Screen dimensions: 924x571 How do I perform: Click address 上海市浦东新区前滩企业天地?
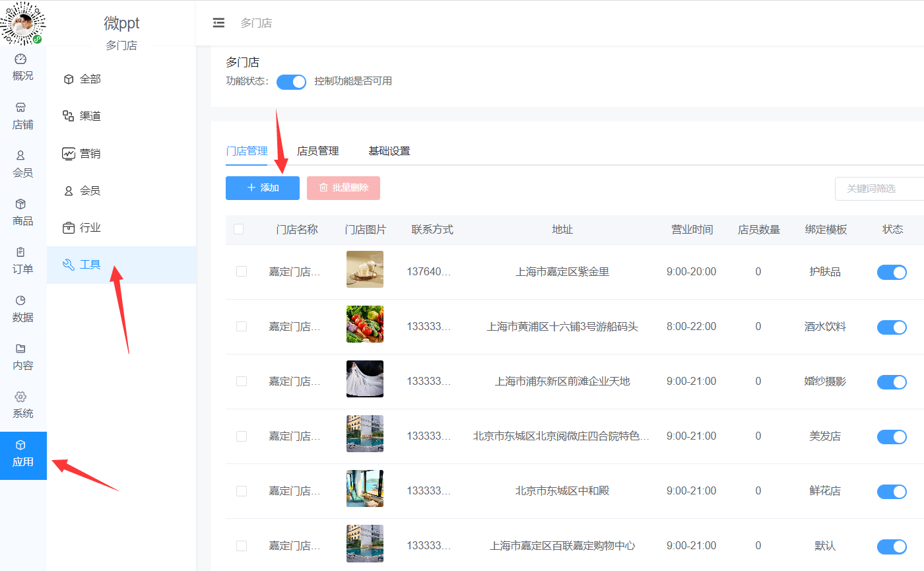click(562, 381)
